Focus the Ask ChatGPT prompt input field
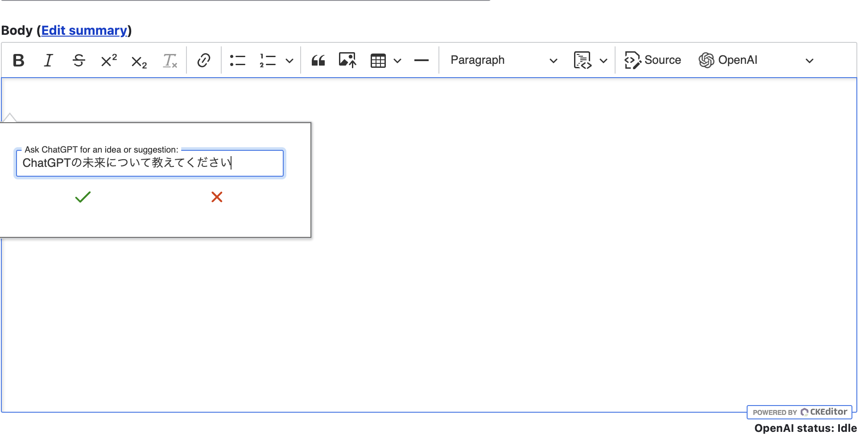868x439 pixels. pos(150,163)
